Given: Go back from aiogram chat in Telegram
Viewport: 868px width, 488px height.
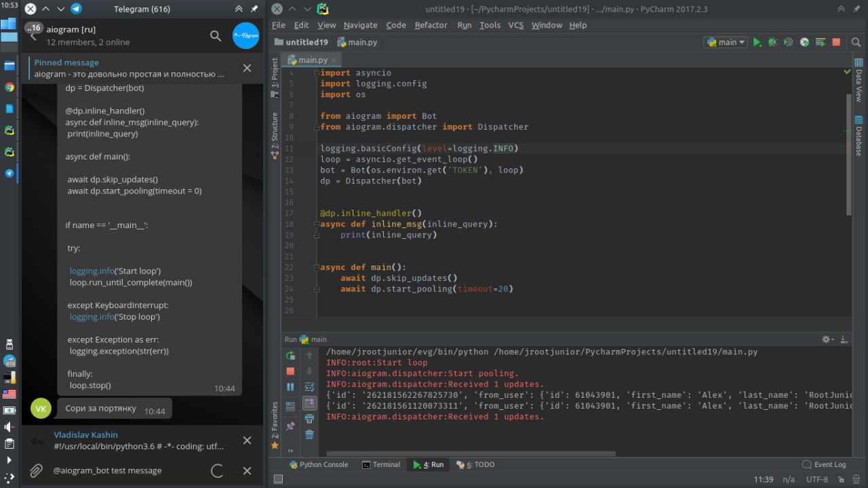Looking at the screenshot, I should (x=33, y=37).
